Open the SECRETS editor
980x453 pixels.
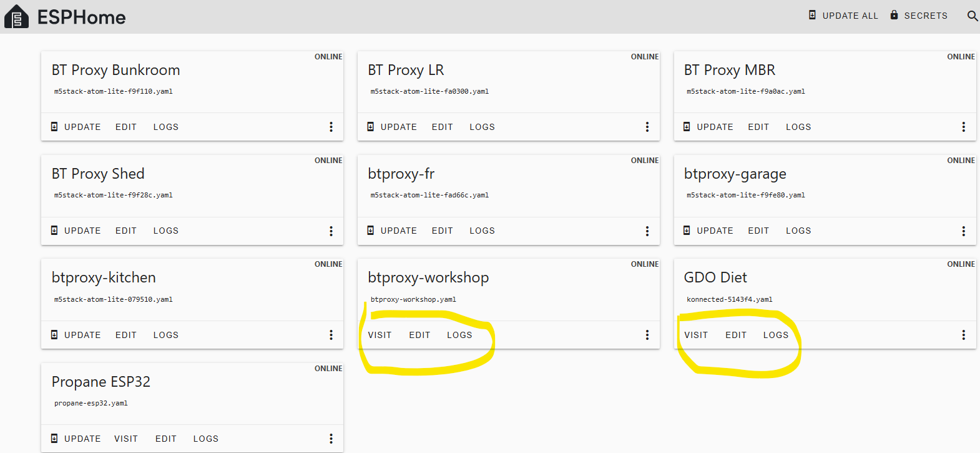click(919, 16)
